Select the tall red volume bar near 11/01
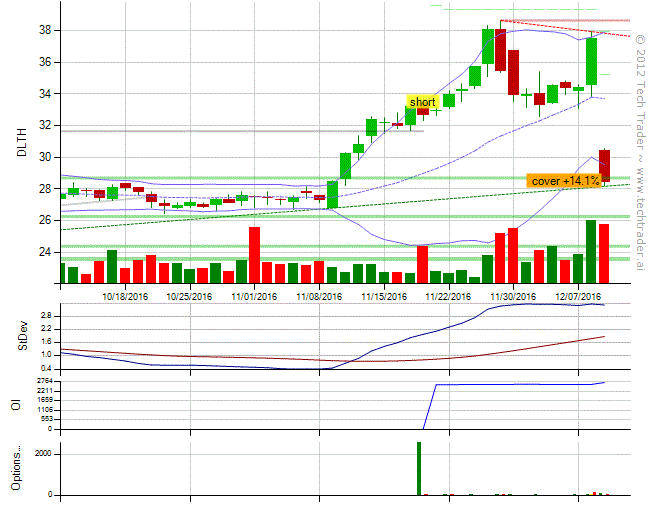Image resolution: width=657 pixels, height=514 pixels. tap(255, 255)
